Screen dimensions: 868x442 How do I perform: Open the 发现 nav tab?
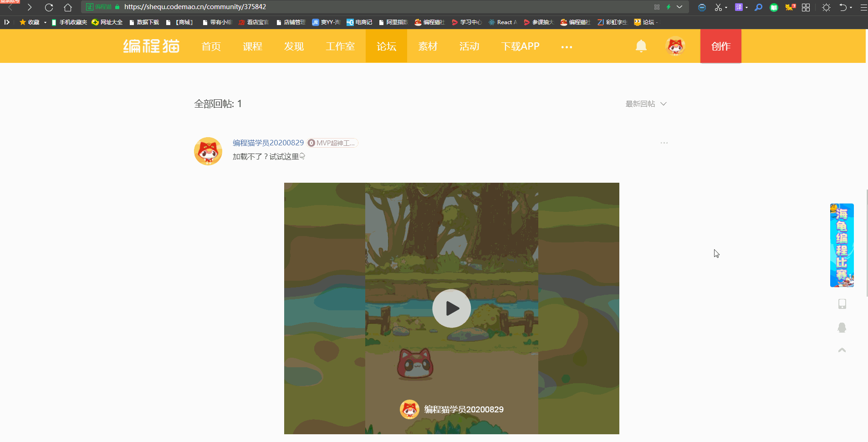[x=294, y=46]
